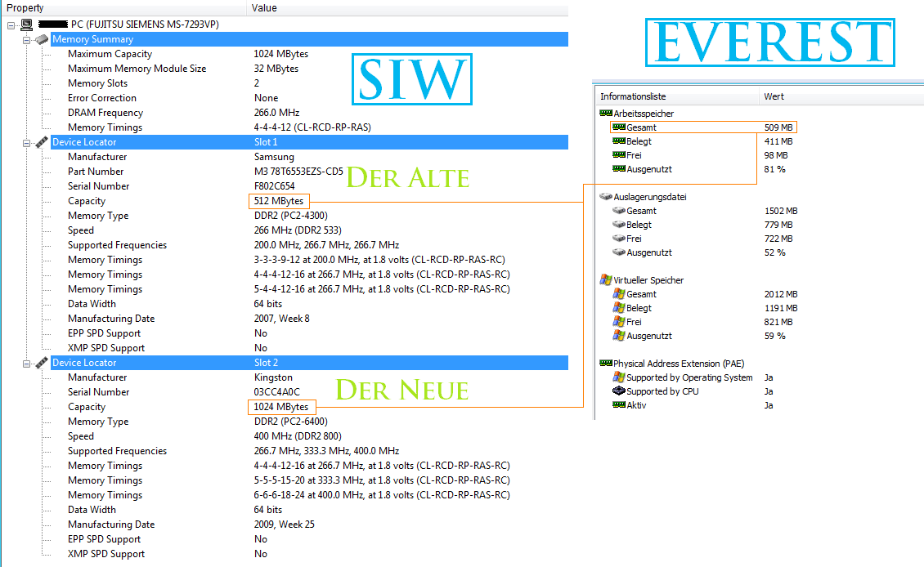The height and width of the screenshot is (567, 924).
Task: Click the Belegt icon under Arbeitsspeicher
Action: click(x=619, y=141)
